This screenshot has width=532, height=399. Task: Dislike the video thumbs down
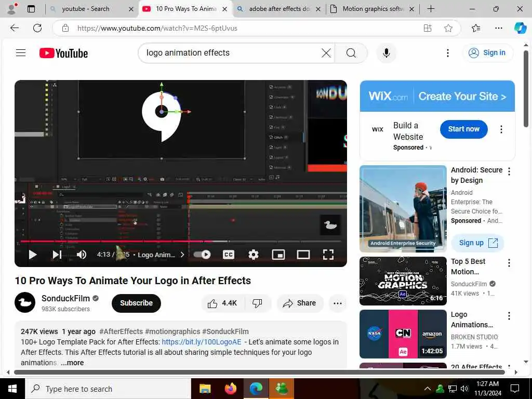click(258, 303)
